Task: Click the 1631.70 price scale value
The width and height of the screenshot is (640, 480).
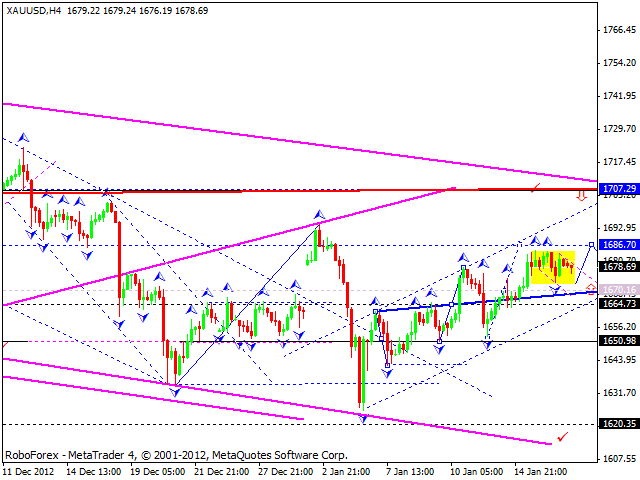Action: [619, 393]
